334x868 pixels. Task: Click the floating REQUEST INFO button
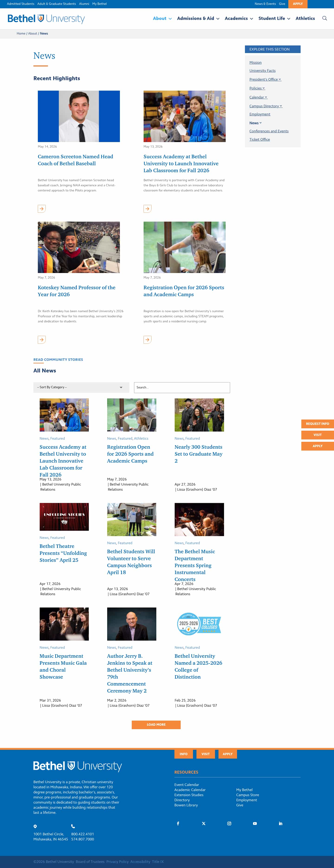point(318,423)
